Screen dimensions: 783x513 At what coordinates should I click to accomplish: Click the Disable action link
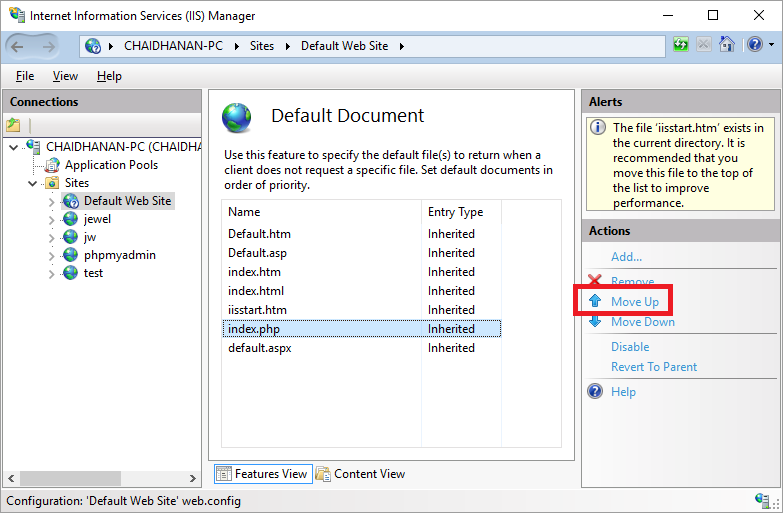coord(630,347)
